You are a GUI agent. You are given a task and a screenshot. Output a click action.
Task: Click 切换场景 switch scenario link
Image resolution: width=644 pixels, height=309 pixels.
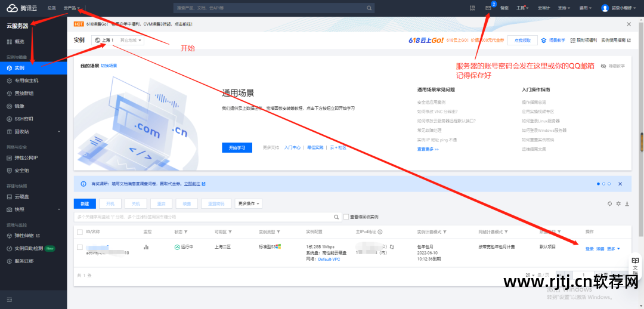pyautogui.click(x=109, y=66)
